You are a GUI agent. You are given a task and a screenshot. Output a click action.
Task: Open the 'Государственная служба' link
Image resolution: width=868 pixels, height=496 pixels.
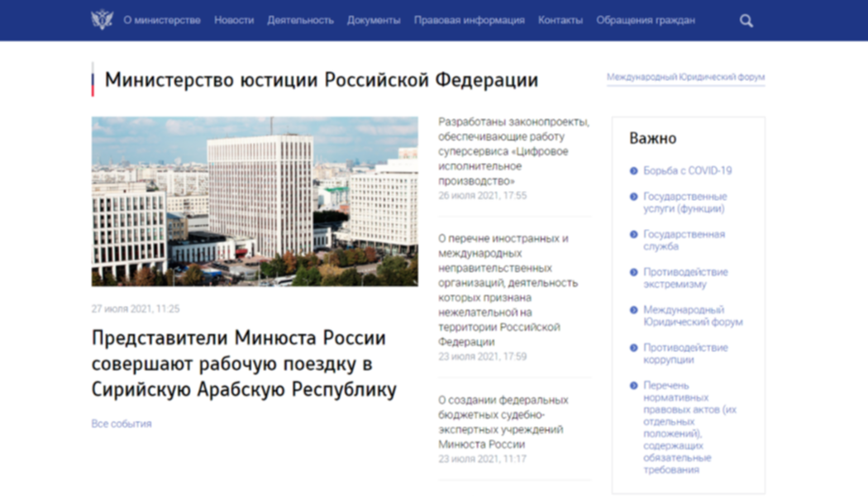(x=684, y=241)
